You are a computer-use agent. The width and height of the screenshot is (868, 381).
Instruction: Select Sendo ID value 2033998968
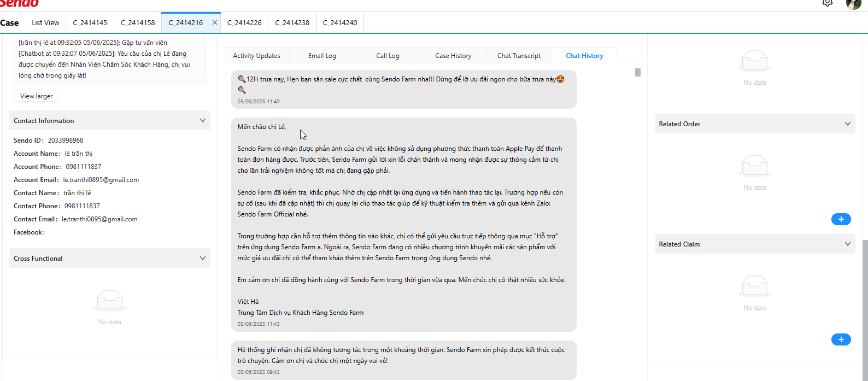[x=66, y=140]
